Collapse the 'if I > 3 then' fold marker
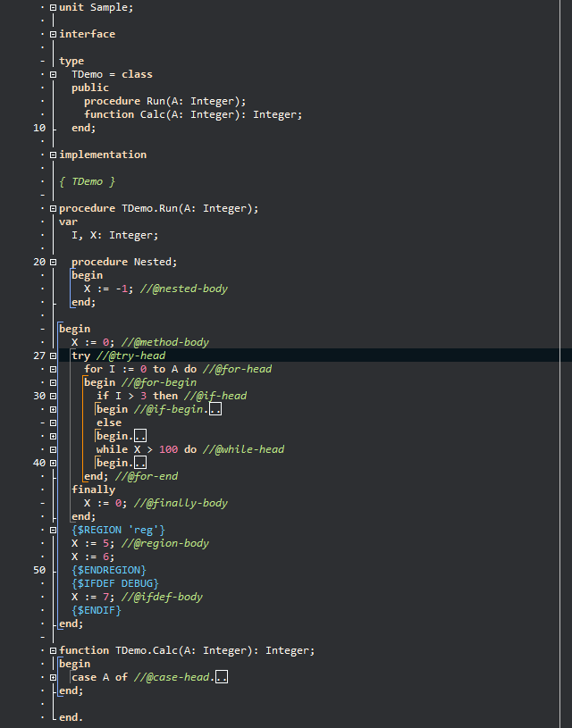The width and height of the screenshot is (572, 728). [53, 396]
